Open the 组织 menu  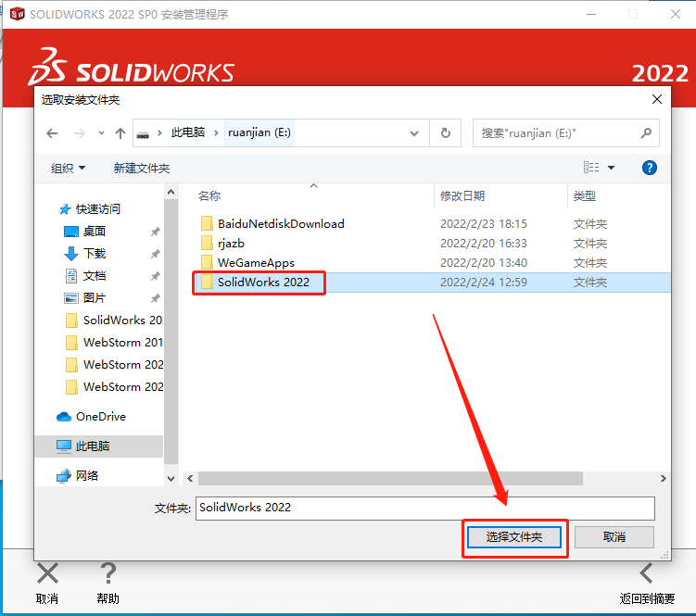(x=68, y=169)
